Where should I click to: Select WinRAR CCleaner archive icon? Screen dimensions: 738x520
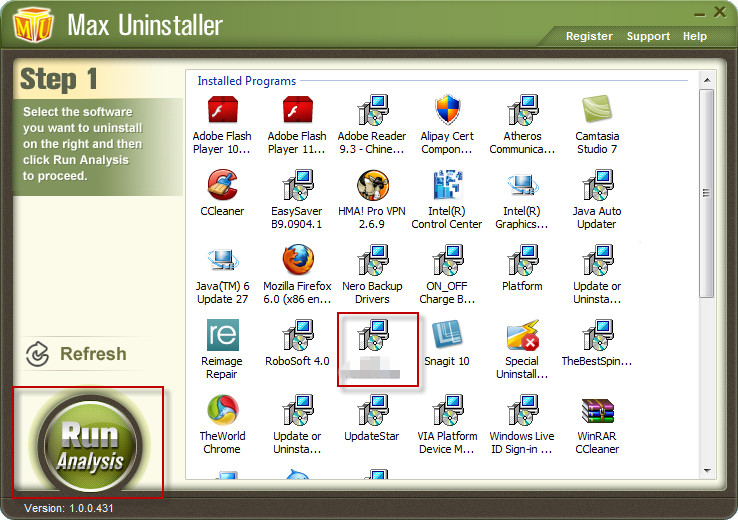[597, 411]
